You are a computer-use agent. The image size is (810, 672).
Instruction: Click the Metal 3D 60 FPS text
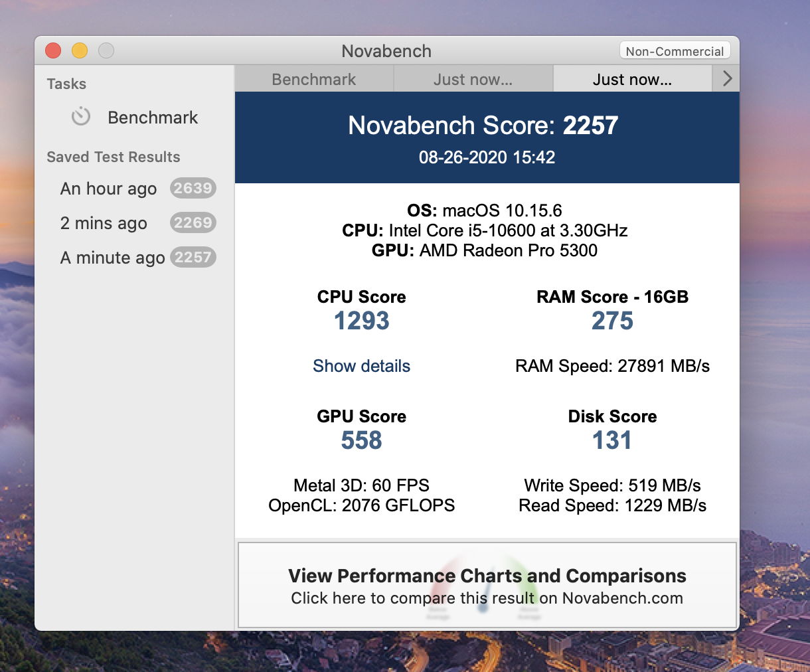point(362,485)
